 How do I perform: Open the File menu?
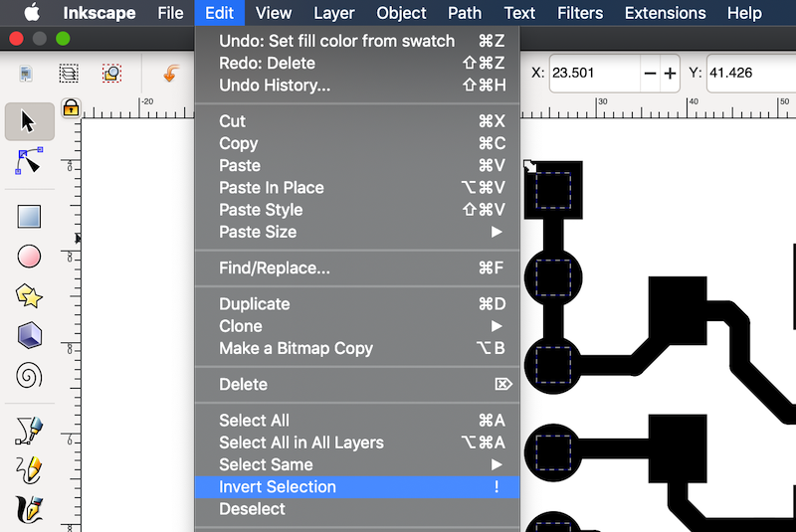coord(170,13)
